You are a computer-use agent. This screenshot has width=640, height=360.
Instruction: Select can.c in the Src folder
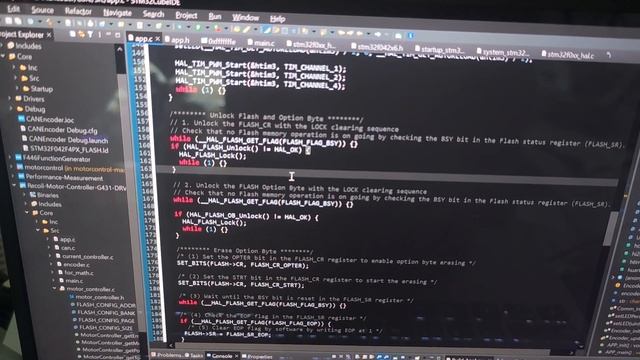pyautogui.click(x=65, y=247)
